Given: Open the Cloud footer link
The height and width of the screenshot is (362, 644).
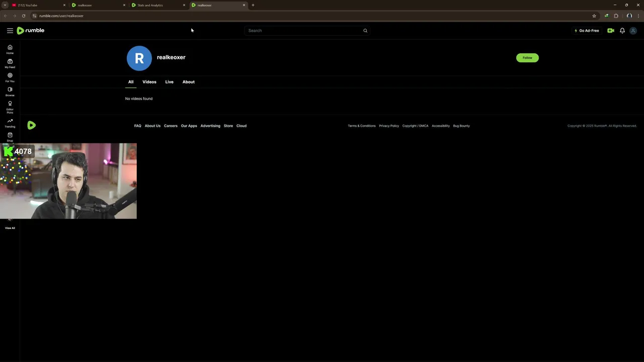Looking at the screenshot, I should [242, 126].
